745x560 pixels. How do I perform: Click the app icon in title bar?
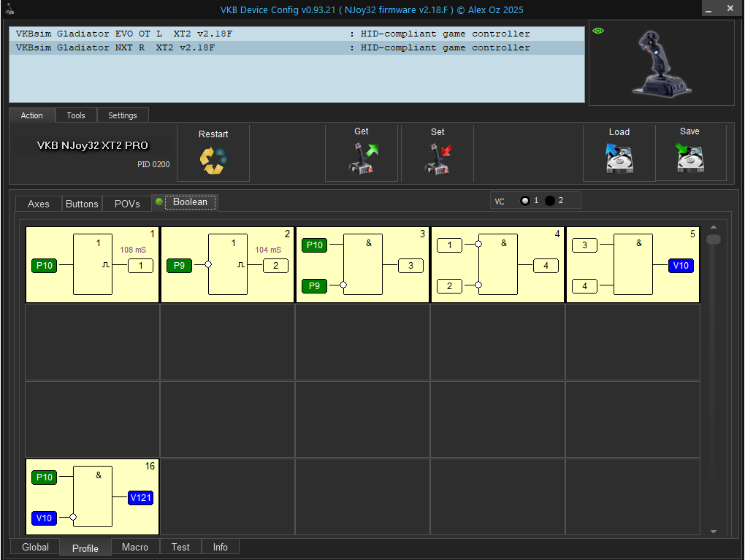[10, 9]
